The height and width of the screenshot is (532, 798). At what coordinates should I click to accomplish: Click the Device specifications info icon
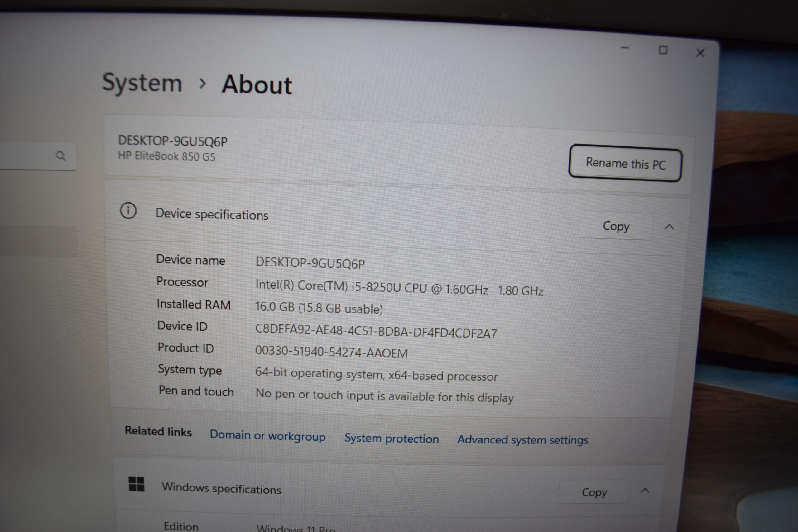pyautogui.click(x=128, y=211)
